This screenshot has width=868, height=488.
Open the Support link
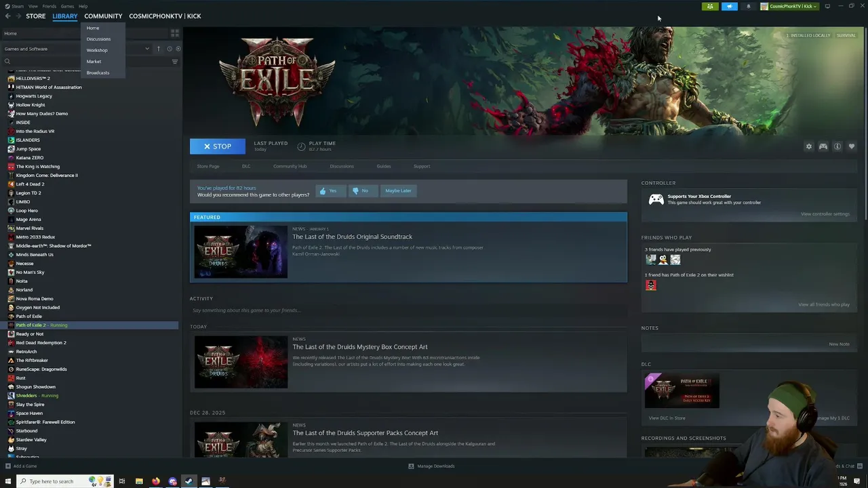click(422, 166)
